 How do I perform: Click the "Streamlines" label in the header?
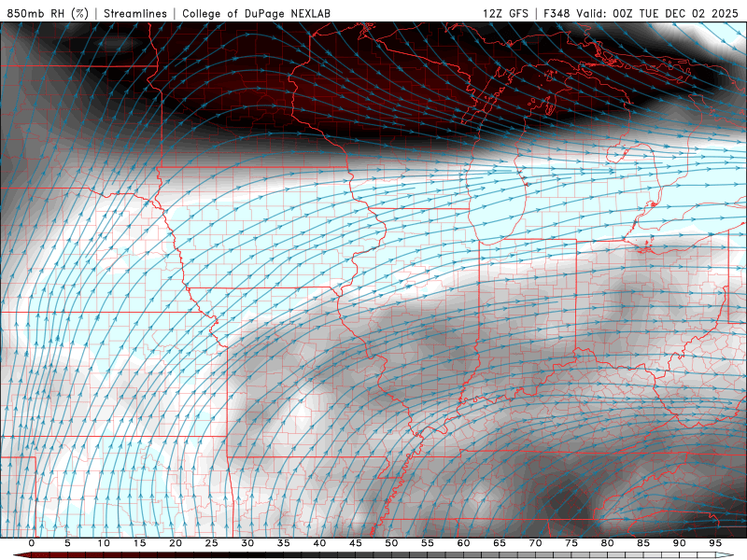pyautogui.click(x=135, y=13)
